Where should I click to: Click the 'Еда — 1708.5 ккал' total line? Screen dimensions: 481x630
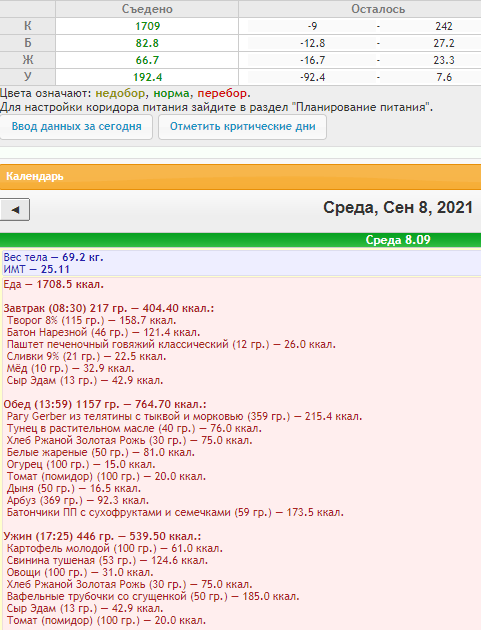coord(54,284)
